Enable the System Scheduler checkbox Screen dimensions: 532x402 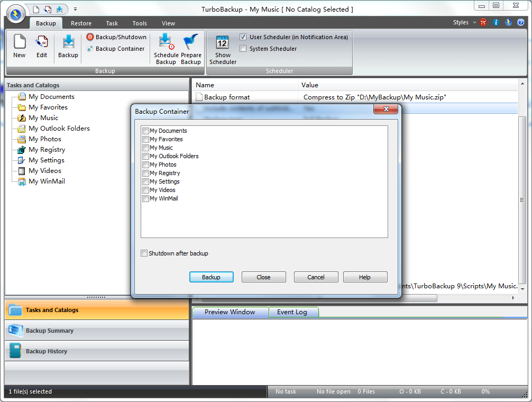point(243,49)
